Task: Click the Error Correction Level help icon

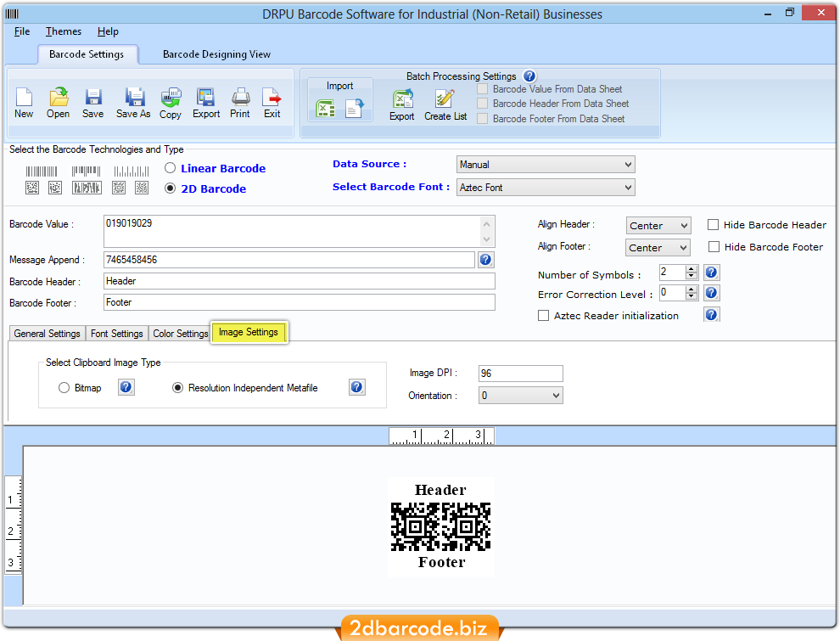Action: click(x=711, y=293)
